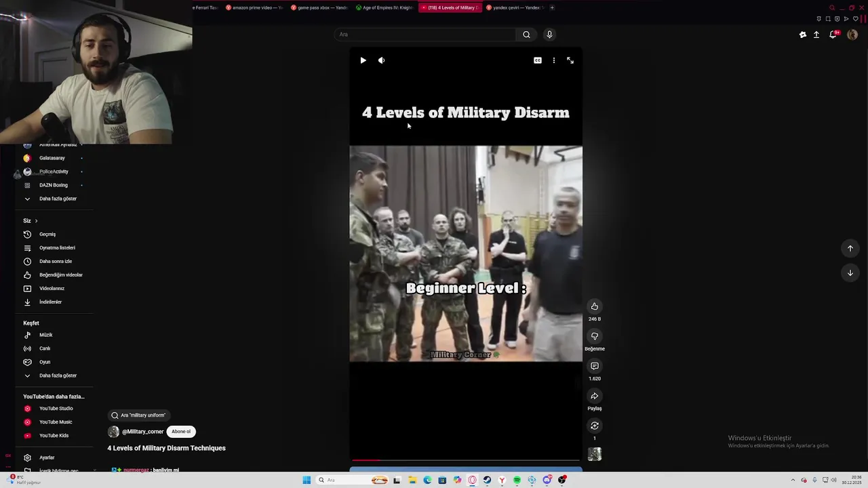Open the 'Siz' section chevron
This screenshot has width=868, height=488.
pos(36,220)
